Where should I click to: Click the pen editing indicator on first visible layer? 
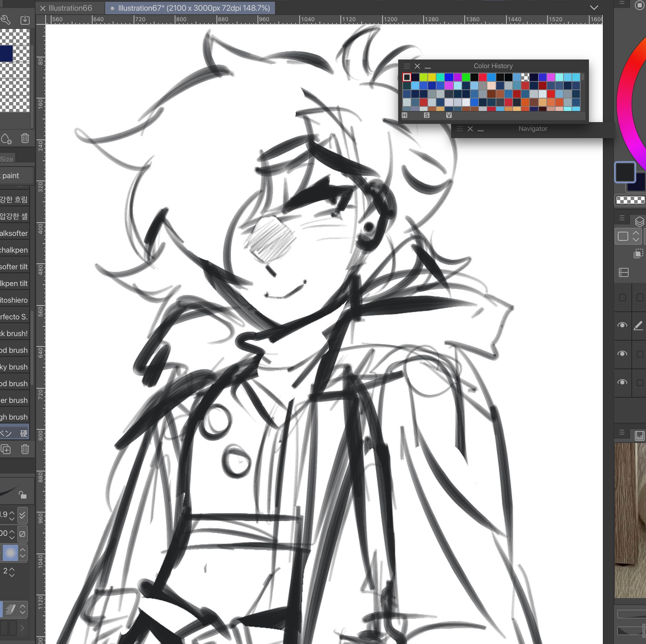pyautogui.click(x=638, y=326)
